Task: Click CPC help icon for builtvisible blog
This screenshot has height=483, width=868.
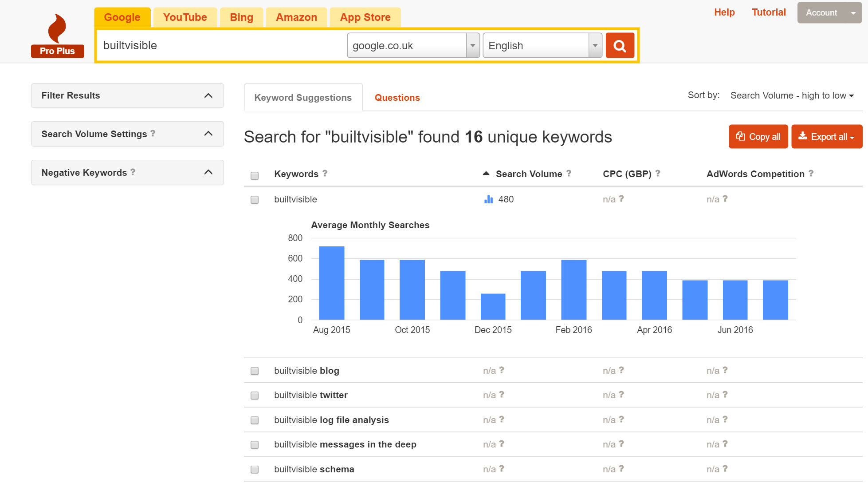Action: coord(621,370)
